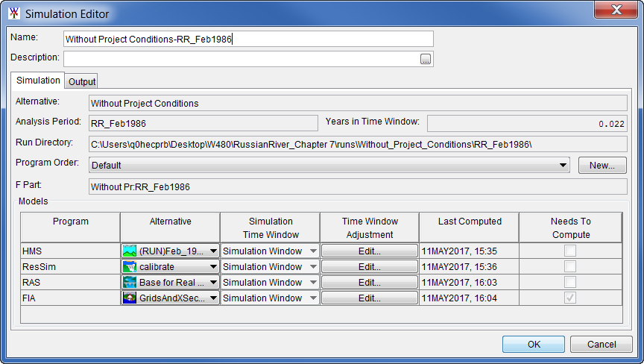The image size is (644, 364).
Task: Click Edit... for the RAS row
Action: coord(369,282)
